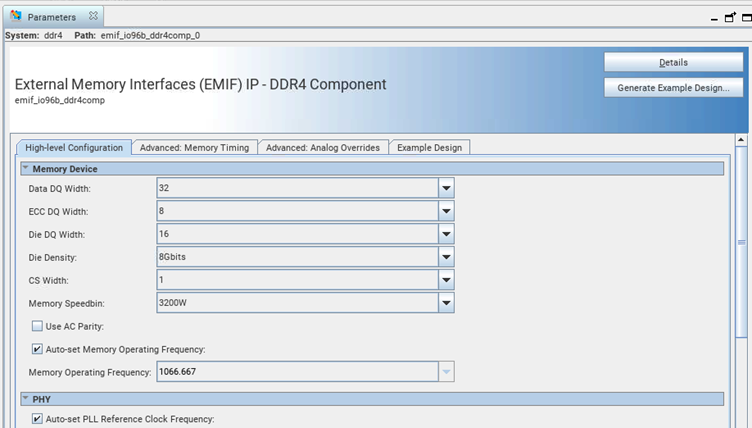Click the vertical scrollbar thumb
The width and height of the screenshot is (752, 428).
pyautogui.click(x=741, y=242)
